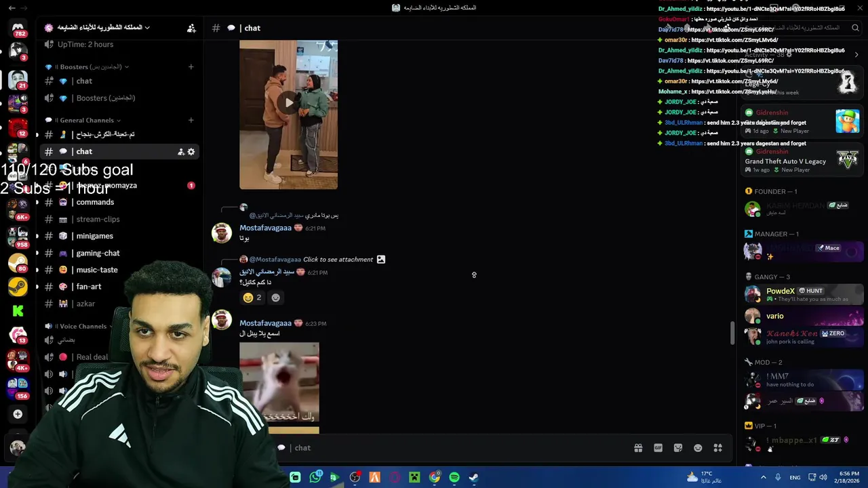
Task: Open the apps launcher icon in chat bar
Action: 718,448
